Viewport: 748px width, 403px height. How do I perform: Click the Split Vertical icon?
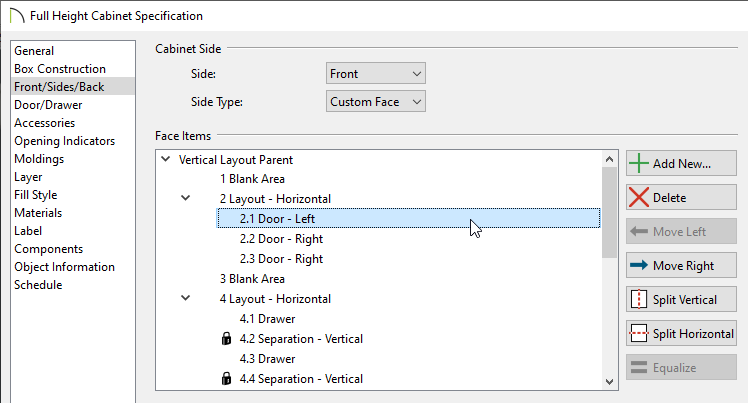[x=639, y=300]
